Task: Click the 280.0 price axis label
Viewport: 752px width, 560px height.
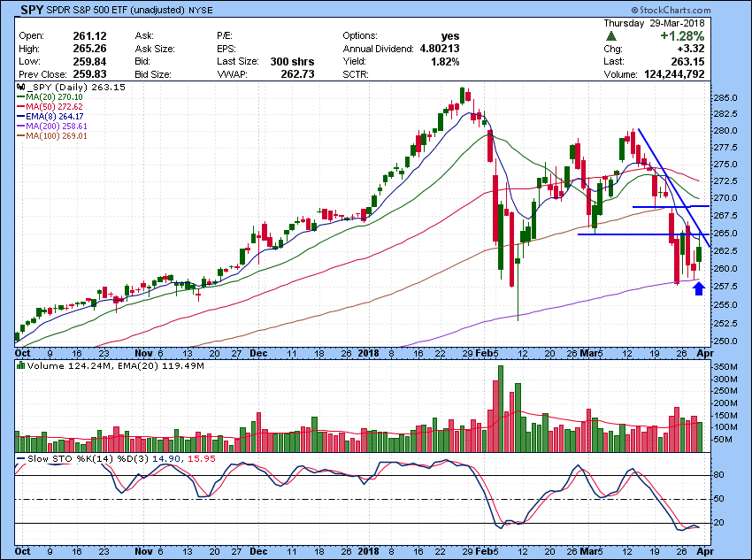Action: [725, 131]
